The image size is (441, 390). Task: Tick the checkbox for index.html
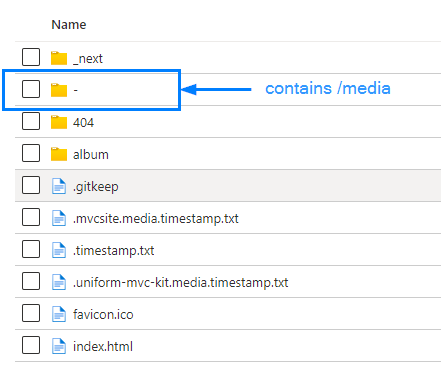[31, 345]
